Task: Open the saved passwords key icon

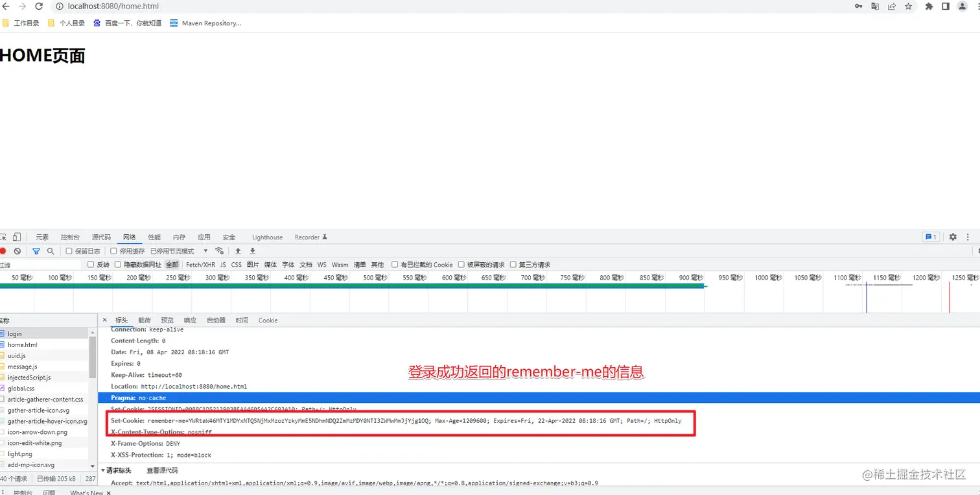Action: 858,6
